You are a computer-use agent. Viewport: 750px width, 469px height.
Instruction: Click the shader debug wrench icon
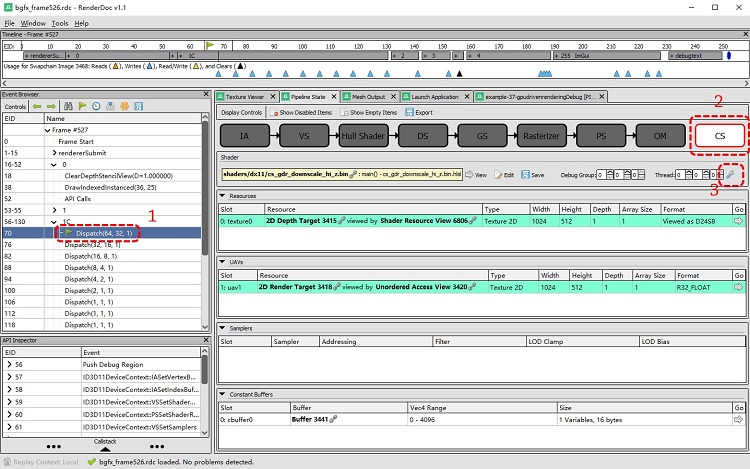tap(732, 174)
